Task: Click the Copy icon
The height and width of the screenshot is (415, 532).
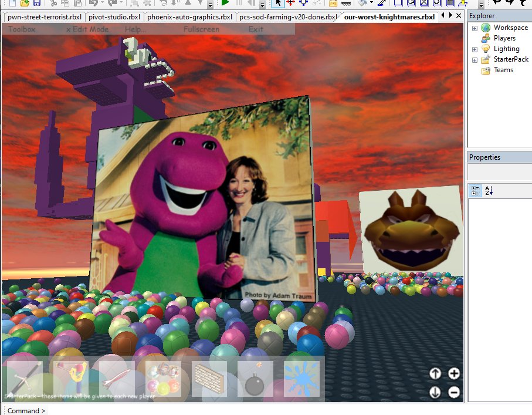Action: point(65,3)
